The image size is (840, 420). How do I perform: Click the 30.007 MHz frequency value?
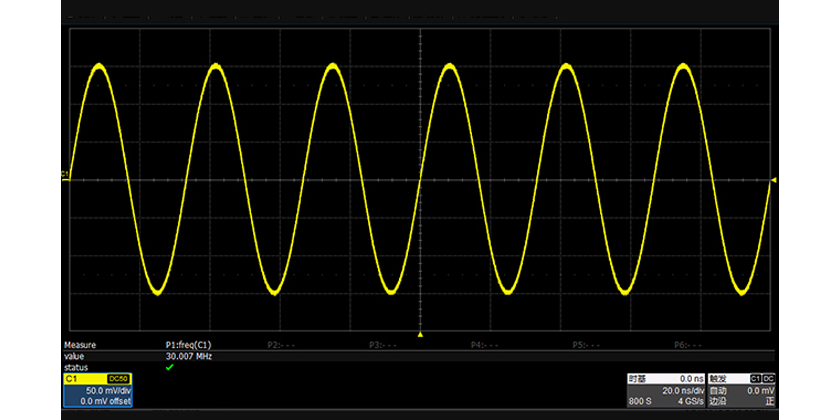coord(188,355)
